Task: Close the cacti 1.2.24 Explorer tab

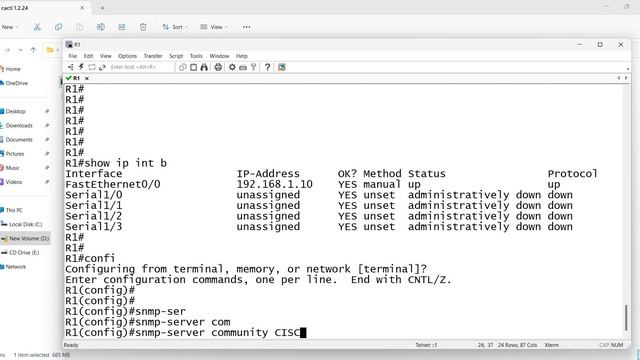Action: [82, 8]
